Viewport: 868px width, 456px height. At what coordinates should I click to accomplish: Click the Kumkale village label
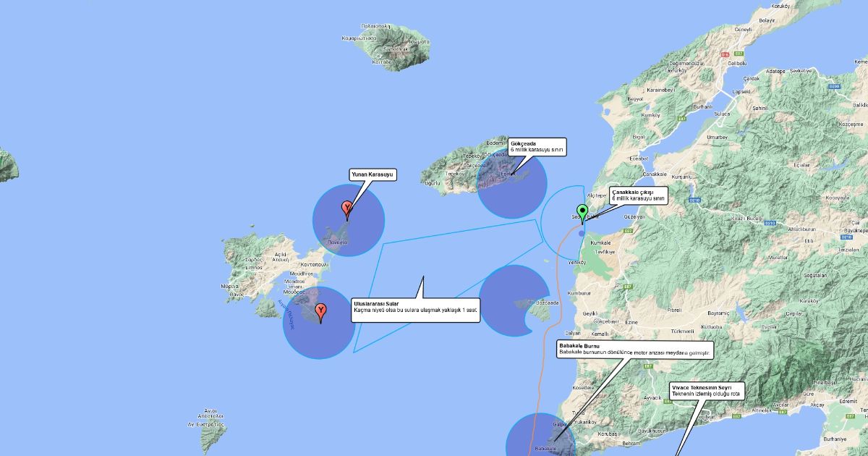click(x=602, y=243)
